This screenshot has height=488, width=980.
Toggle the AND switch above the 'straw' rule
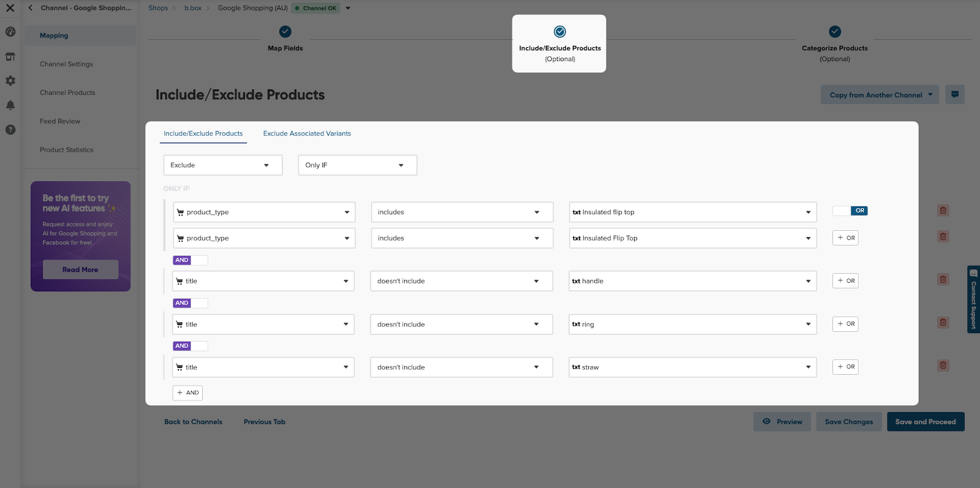(190, 346)
